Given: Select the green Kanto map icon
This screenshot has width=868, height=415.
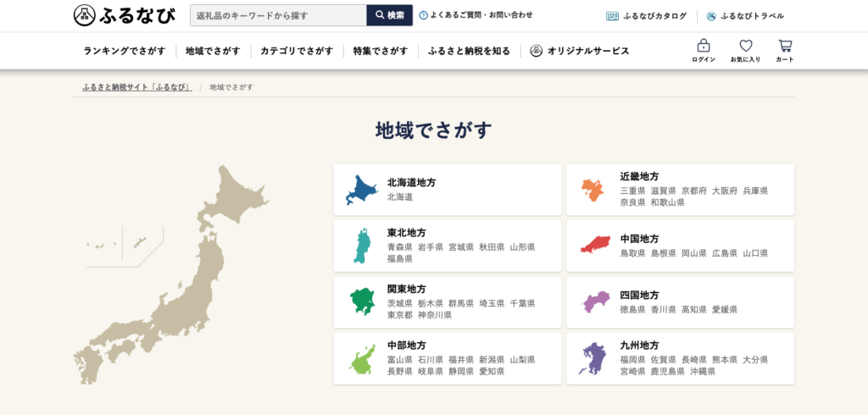Looking at the screenshot, I should [362, 302].
